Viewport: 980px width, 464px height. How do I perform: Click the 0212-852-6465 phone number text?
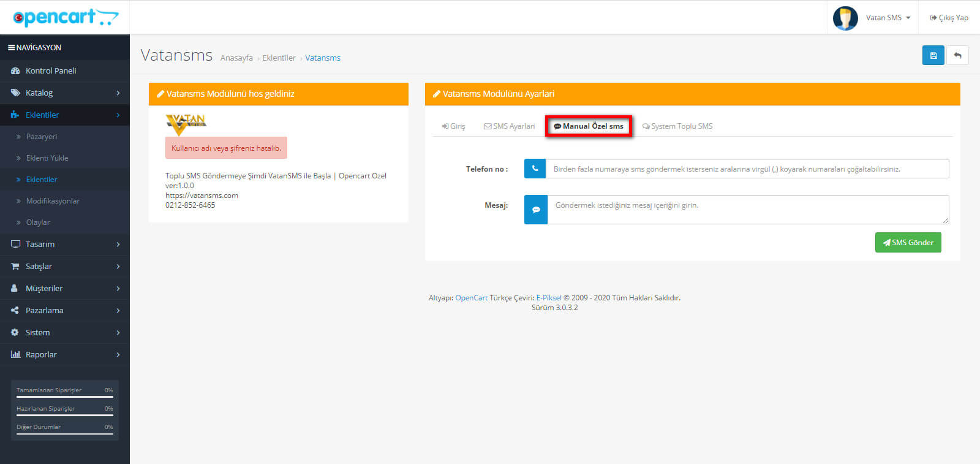click(190, 205)
